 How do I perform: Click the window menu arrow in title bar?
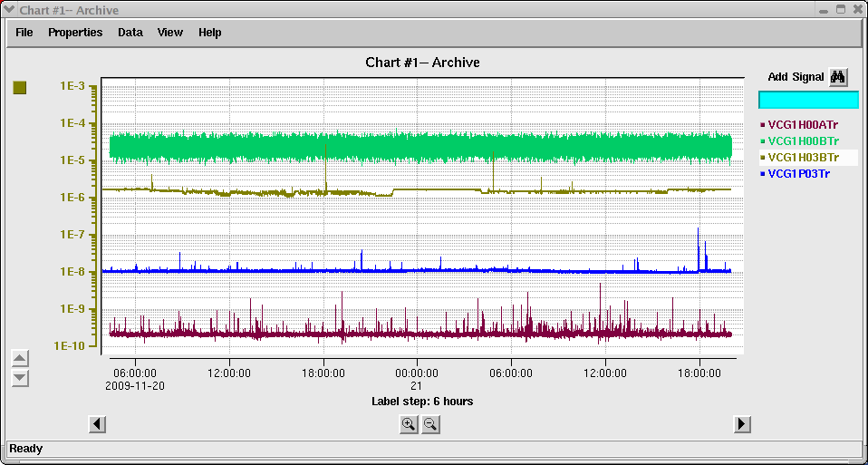tap(9, 9)
